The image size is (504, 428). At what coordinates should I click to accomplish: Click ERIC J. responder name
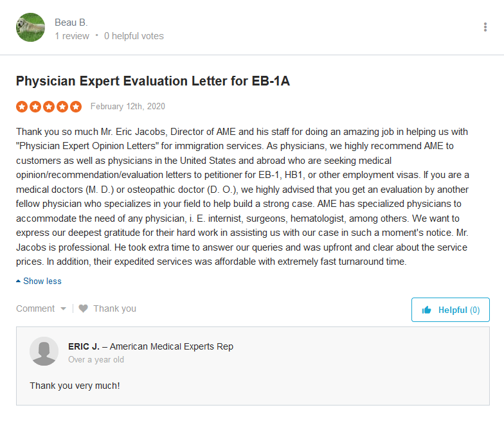tap(84, 346)
